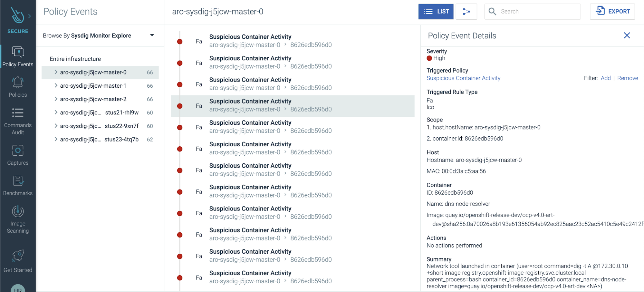Open the Captures section
Image resolution: width=644 pixels, height=292 pixels.
click(18, 155)
